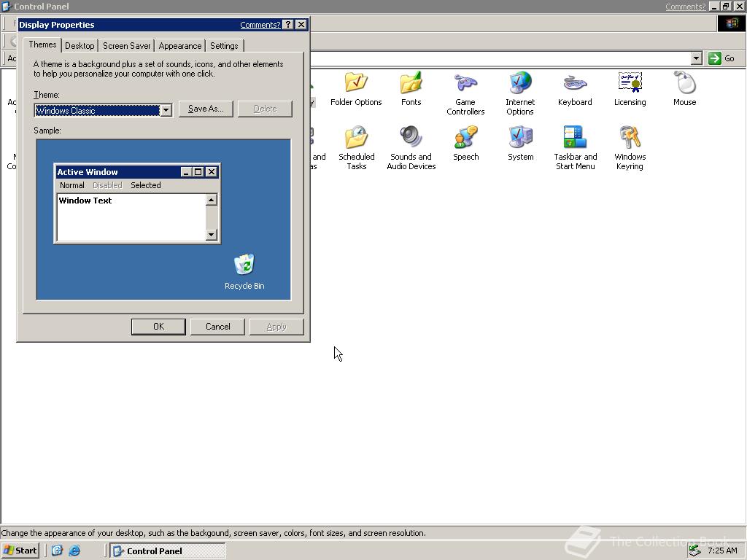This screenshot has width=747, height=560.
Task: Open the Folder Options icon
Action: (x=356, y=88)
